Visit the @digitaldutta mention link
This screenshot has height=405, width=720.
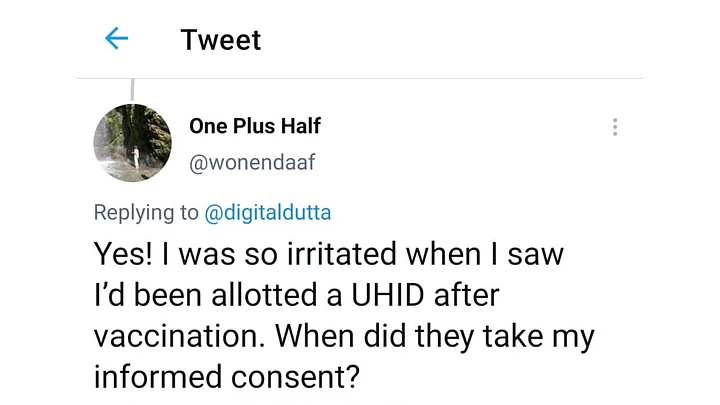point(267,212)
